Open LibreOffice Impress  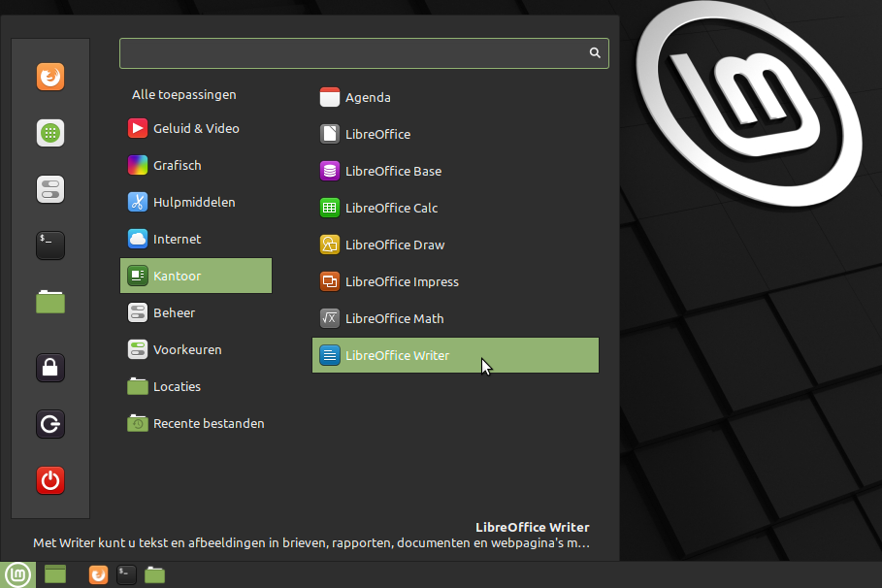pyautogui.click(x=401, y=281)
